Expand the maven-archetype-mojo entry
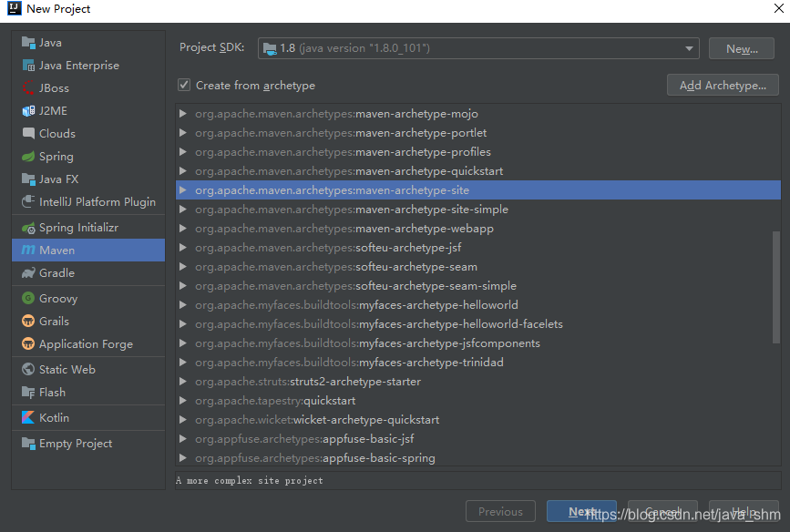 tap(183, 114)
